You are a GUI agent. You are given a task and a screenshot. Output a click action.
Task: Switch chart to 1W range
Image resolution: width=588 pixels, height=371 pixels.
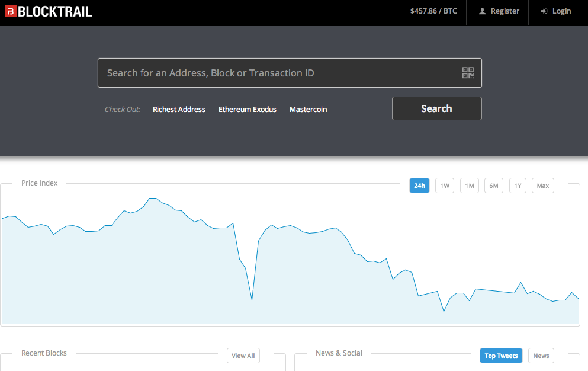click(x=445, y=185)
